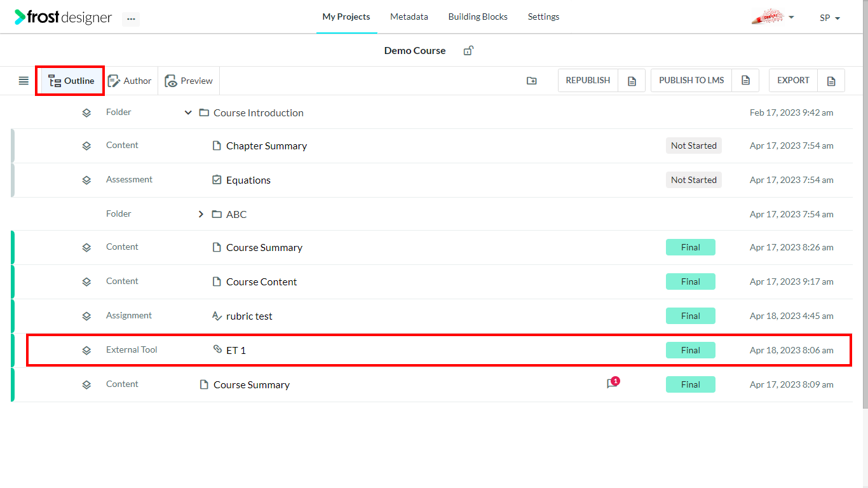
Task: Click the layers icon on Equations row
Action: click(x=86, y=180)
